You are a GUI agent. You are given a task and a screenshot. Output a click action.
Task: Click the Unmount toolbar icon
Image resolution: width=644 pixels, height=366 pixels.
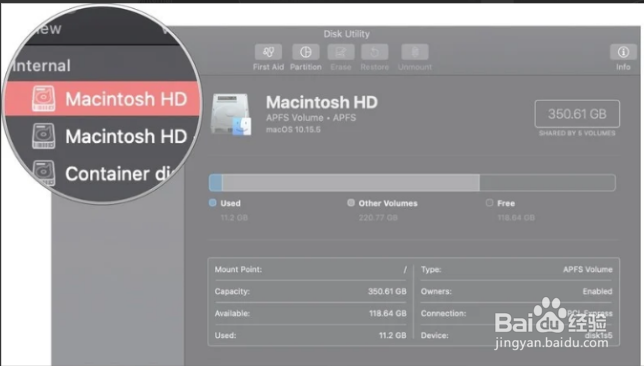[x=415, y=52]
